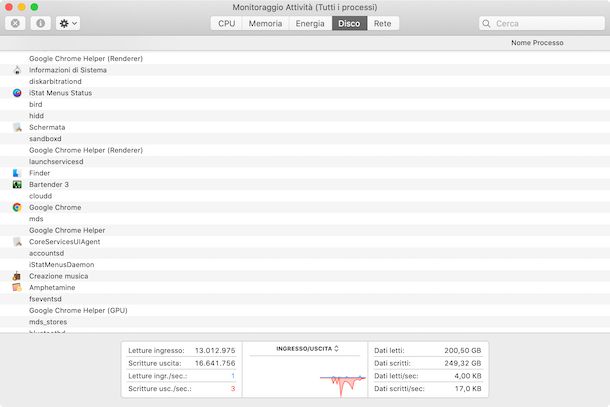Select the bird process

click(x=35, y=104)
